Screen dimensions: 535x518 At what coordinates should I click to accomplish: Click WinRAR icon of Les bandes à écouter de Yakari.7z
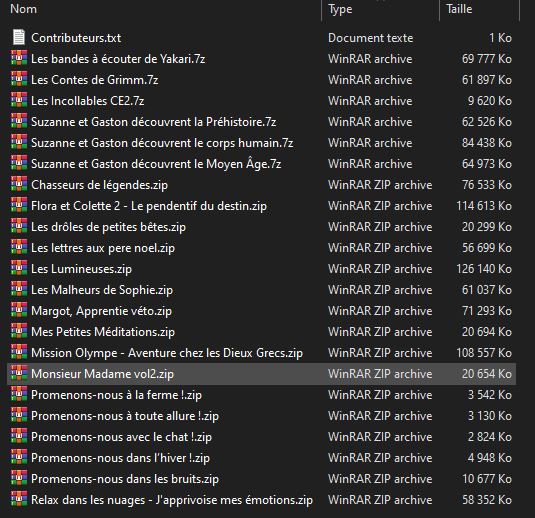(19, 58)
